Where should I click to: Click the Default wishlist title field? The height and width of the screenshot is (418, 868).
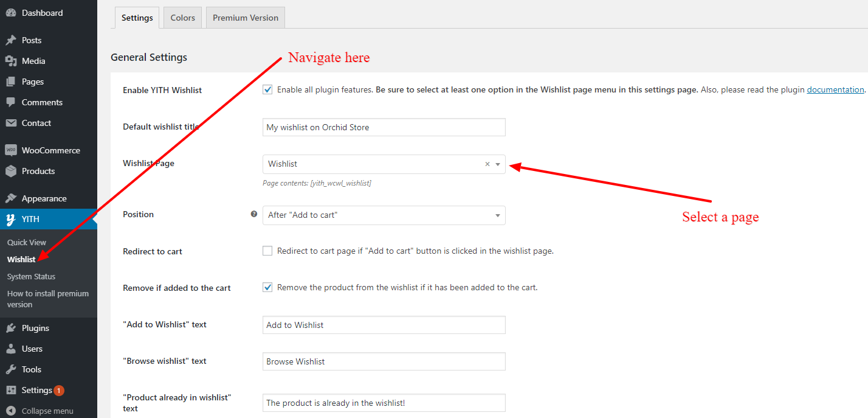(x=384, y=127)
